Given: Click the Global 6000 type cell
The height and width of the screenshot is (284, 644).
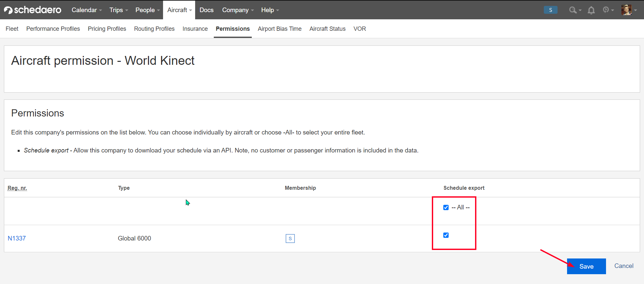Looking at the screenshot, I should point(135,239).
